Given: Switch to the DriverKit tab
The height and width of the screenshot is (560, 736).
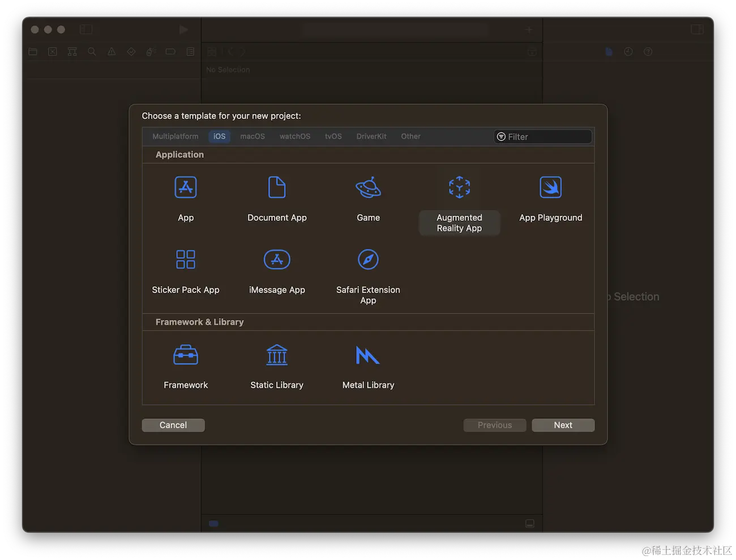Looking at the screenshot, I should click(x=371, y=136).
